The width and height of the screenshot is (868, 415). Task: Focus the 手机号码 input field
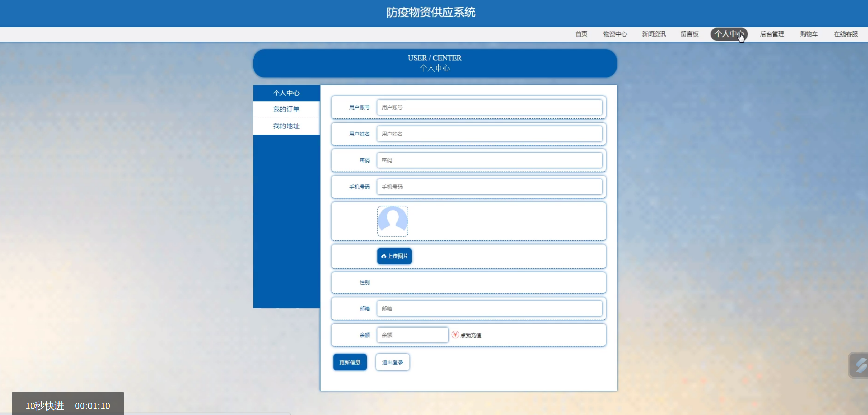489,187
